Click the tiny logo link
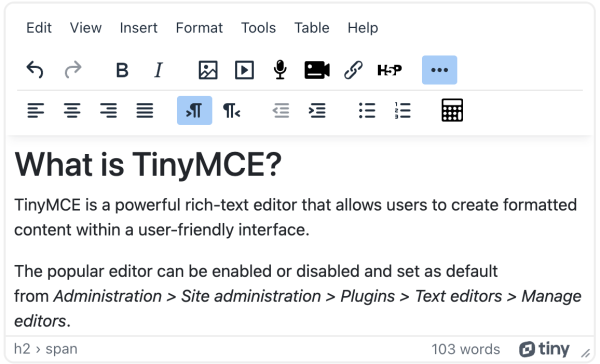 click(x=544, y=349)
